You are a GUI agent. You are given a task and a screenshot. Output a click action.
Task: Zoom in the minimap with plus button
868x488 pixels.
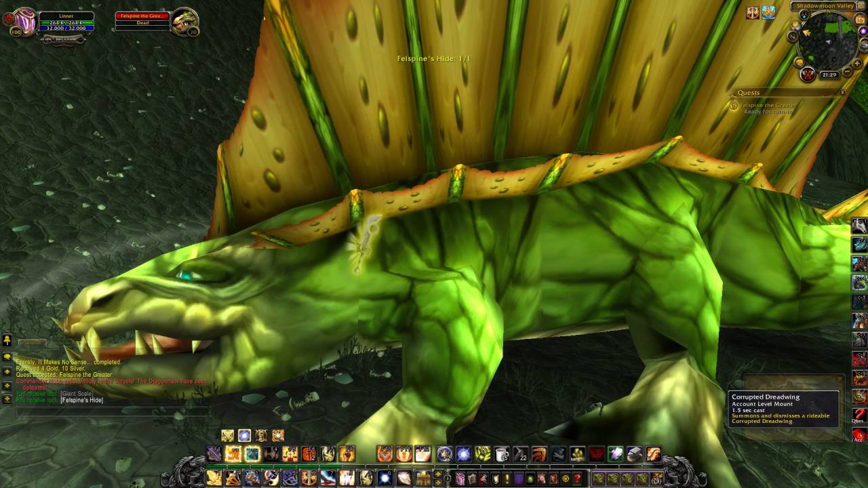pyautogui.click(x=857, y=64)
